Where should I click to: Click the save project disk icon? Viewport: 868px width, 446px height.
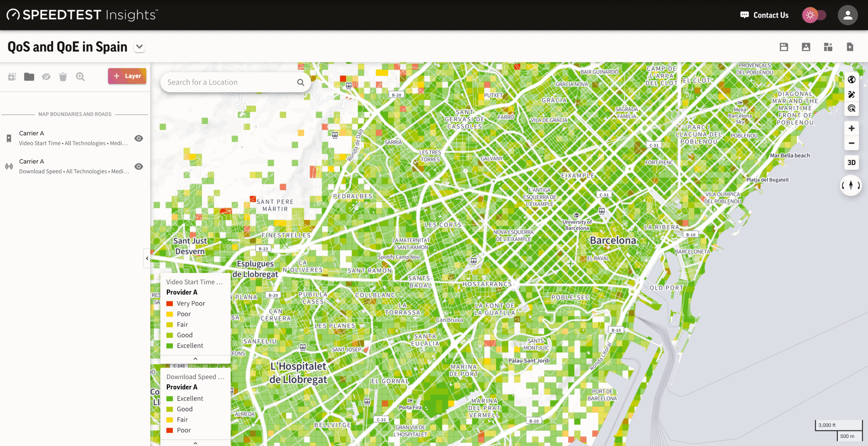pyautogui.click(x=784, y=47)
